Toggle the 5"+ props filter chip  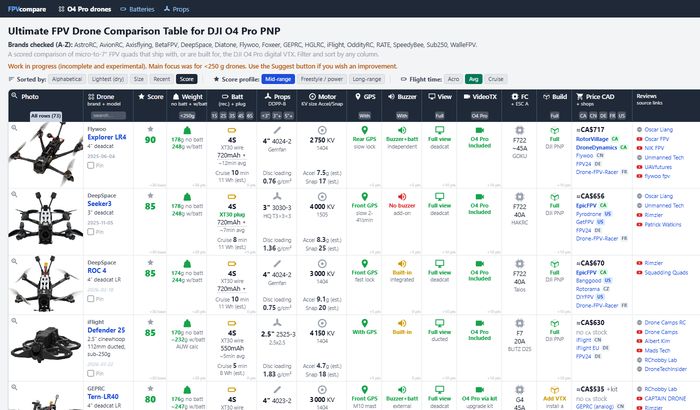coord(289,116)
